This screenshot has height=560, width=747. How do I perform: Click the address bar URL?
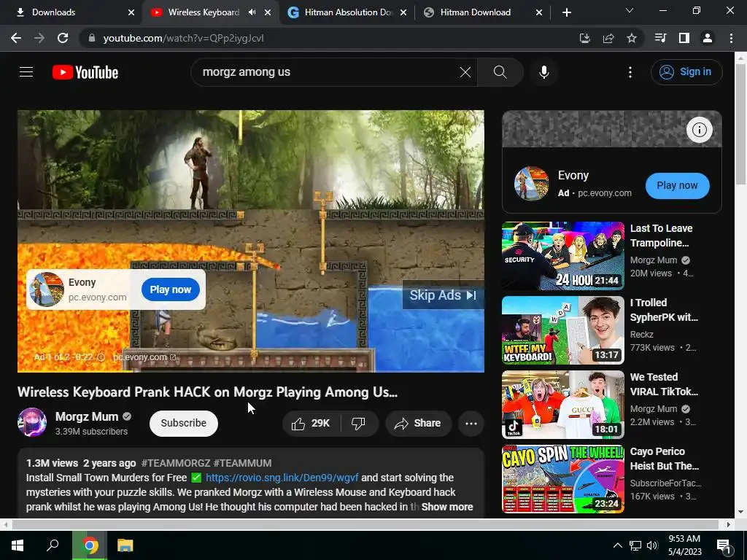(x=183, y=38)
